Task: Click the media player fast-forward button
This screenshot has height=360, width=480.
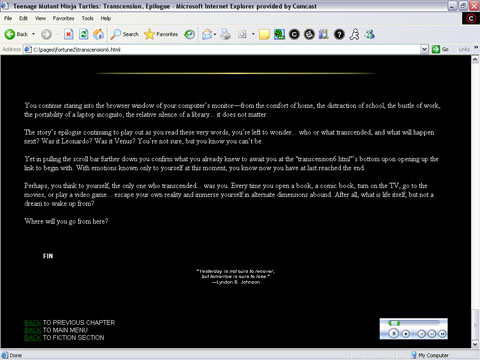Action: [432, 334]
